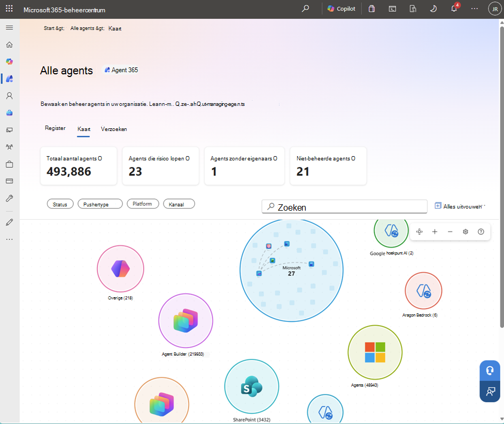
Task: Collapse the hamburger navigation menu
Action: click(x=9, y=28)
